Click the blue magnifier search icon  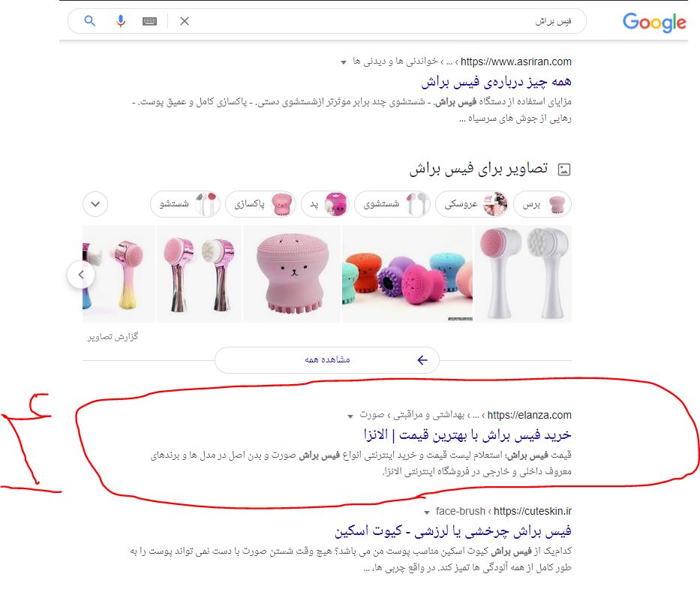(x=90, y=21)
